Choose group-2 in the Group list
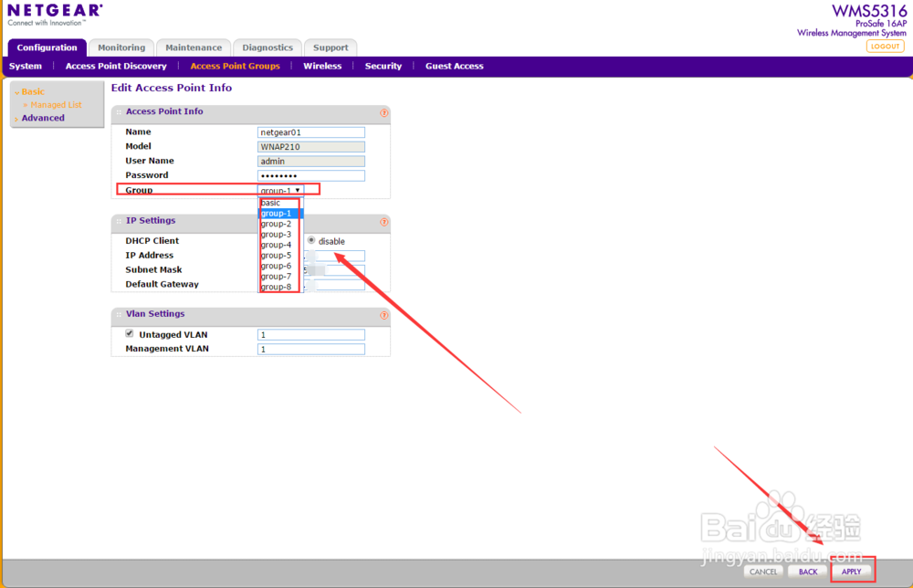 pos(279,224)
